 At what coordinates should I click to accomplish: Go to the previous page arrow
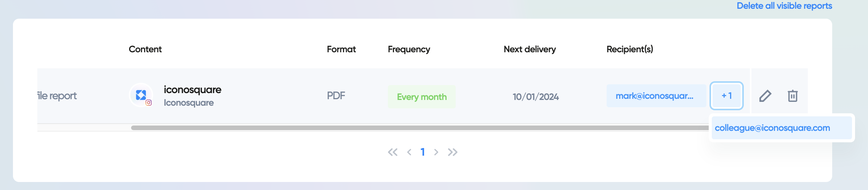coord(409,152)
